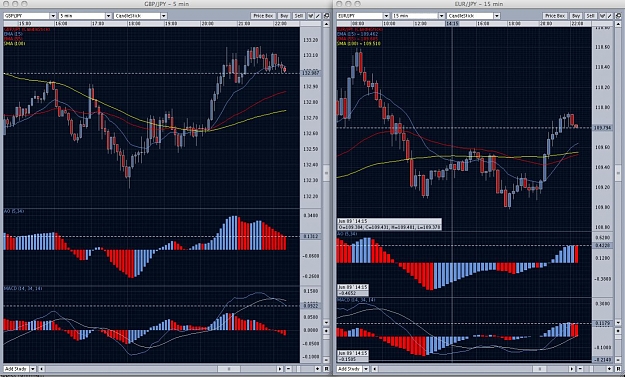Screen dimensions: 625x377
Task: Click detach chart icon in GBP/JPY window
Action: (x=326, y=16)
